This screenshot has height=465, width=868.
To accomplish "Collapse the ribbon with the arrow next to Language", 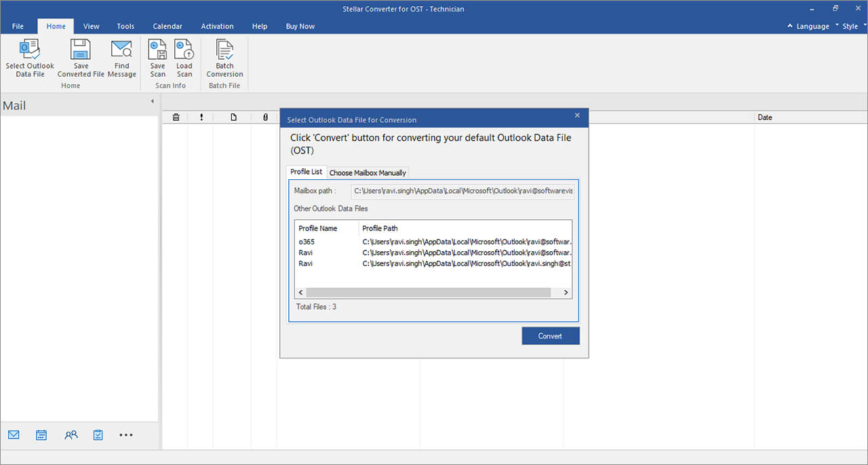I will [x=790, y=26].
